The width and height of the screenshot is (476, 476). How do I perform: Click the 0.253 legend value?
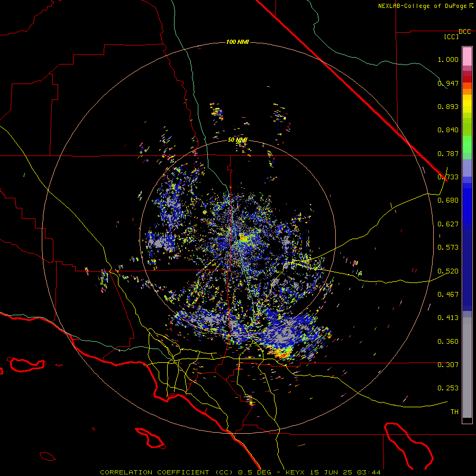pyautogui.click(x=448, y=388)
